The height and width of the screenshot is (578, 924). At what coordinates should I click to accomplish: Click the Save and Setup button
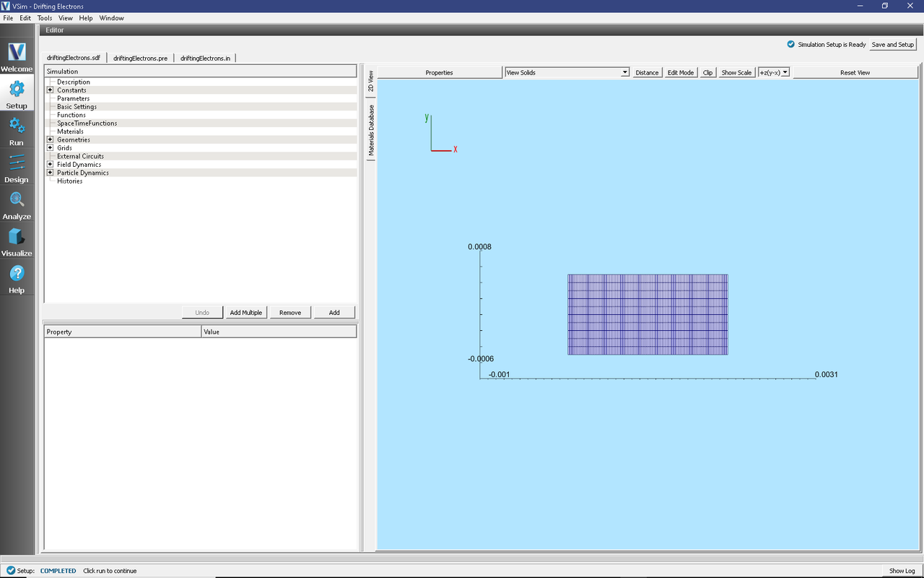point(892,45)
